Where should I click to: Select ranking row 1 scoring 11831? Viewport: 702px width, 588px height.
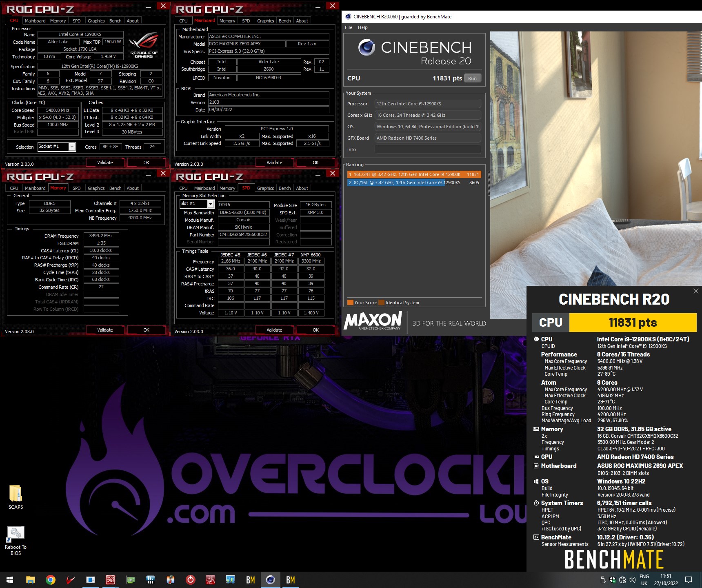[x=414, y=174]
